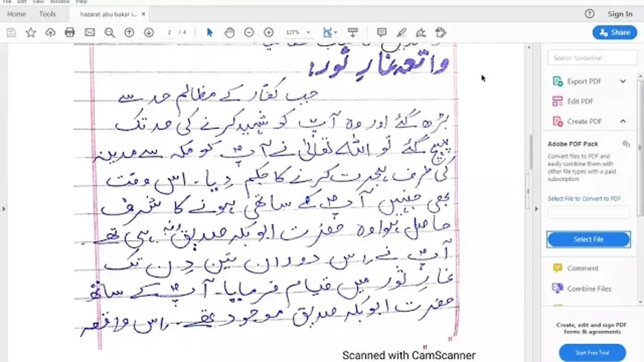Click the blue Share button
Screen dimensions: 644x362
[x=615, y=32]
